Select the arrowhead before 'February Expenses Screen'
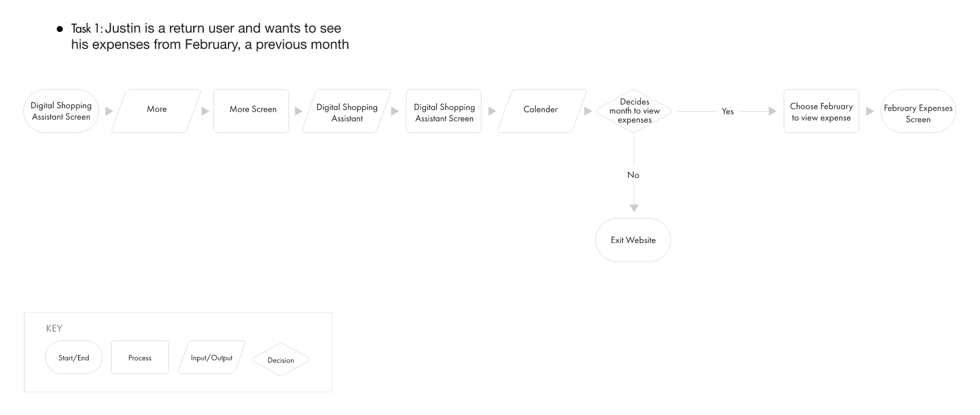Viewport: 980px width, 415px height. [x=869, y=111]
